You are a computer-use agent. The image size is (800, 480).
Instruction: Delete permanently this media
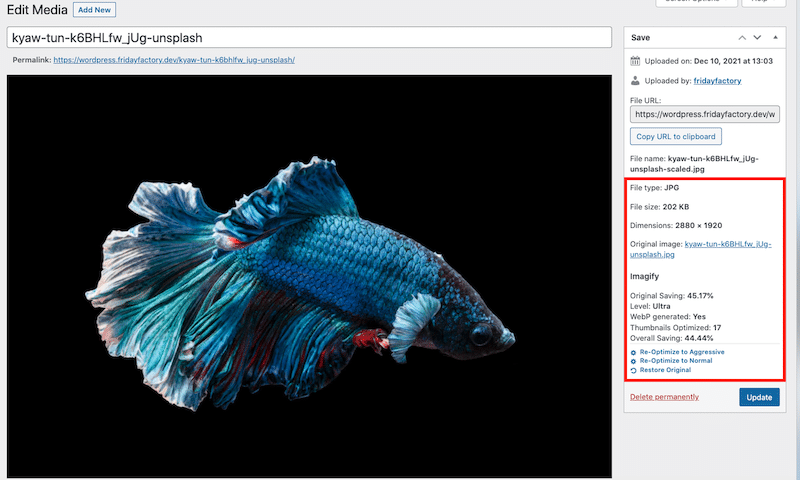coord(664,397)
